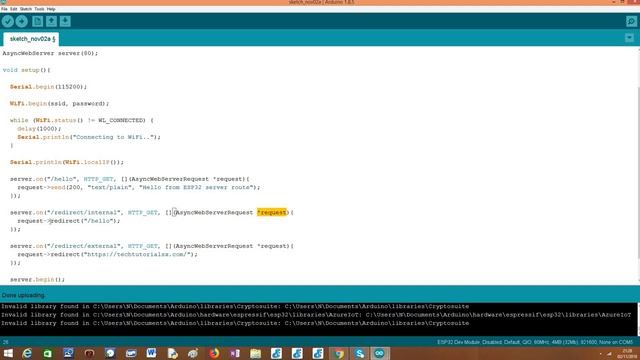This screenshot has width=640, height=360.
Task: Click the "Connecting to WiFi.." println line
Action: pos(89,137)
